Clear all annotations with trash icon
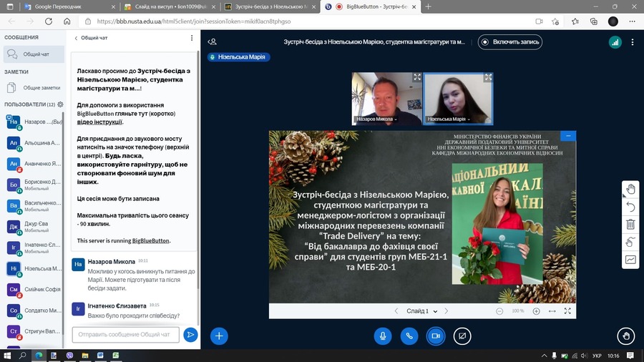 630,224
